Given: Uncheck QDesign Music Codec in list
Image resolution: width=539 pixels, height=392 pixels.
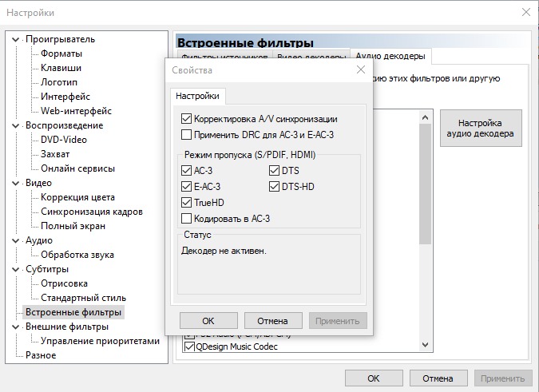Looking at the screenshot, I should pos(189,347).
